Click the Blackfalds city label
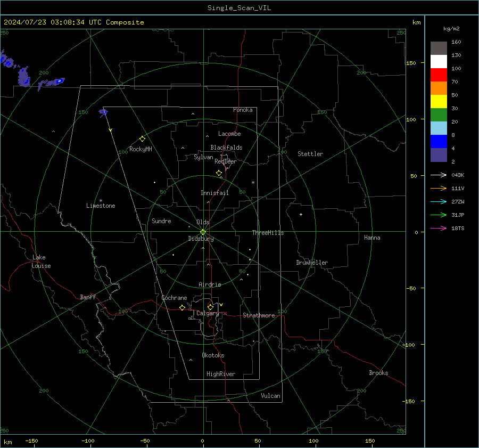 [226, 148]
